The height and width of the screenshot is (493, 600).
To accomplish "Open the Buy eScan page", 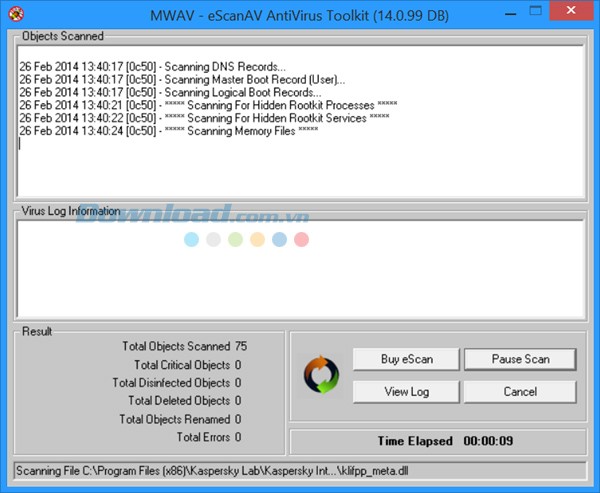I will click(406, 359).
